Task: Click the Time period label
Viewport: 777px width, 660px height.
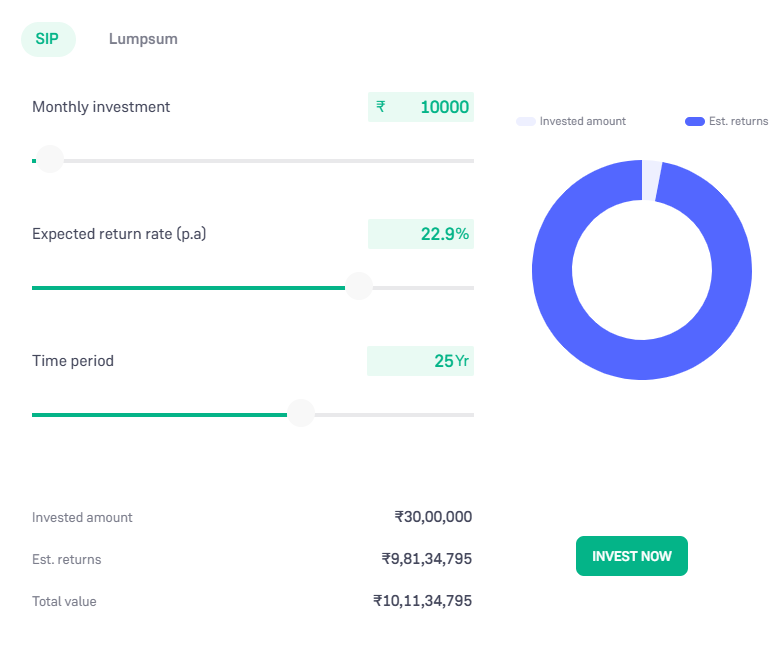Action: click(x=73, y=361)
